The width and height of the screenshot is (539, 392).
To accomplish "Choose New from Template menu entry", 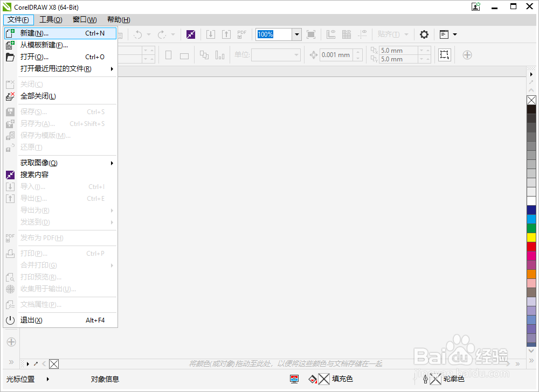I will 60,45.
